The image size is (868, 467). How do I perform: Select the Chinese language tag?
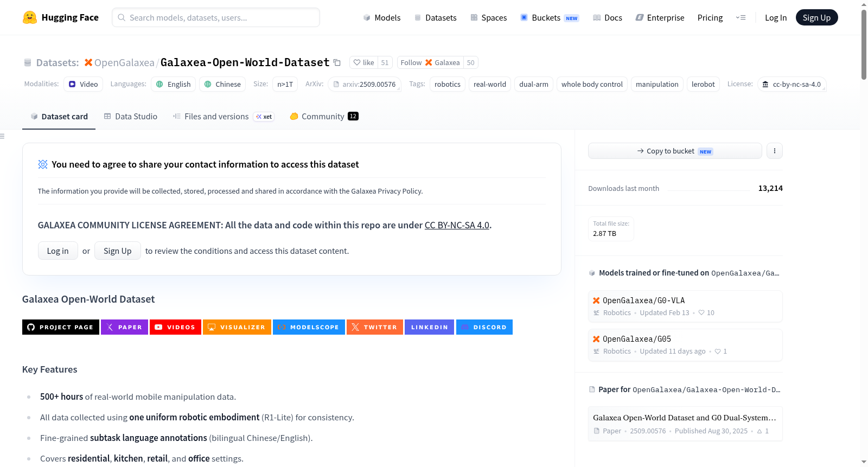[222, 84]
